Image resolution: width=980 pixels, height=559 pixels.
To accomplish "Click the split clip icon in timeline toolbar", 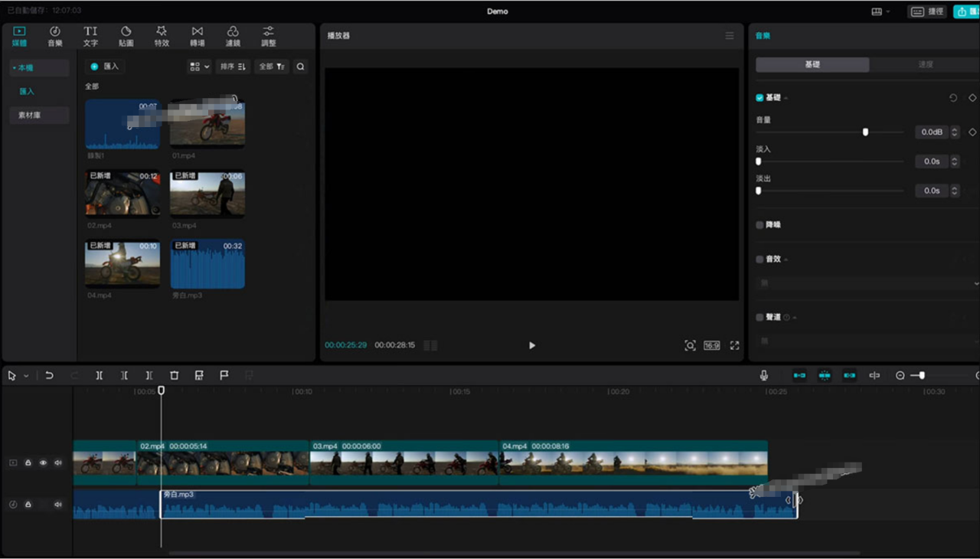I will [x=99, y=375].
